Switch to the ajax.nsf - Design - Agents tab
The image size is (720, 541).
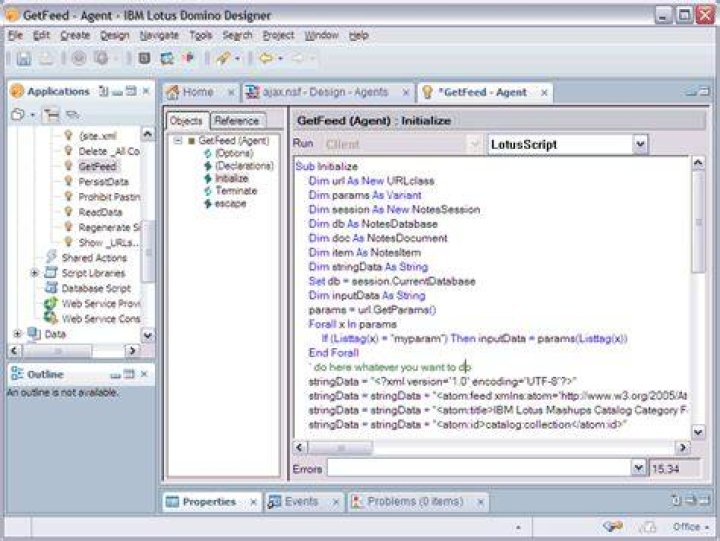click(x=325, y=92)
